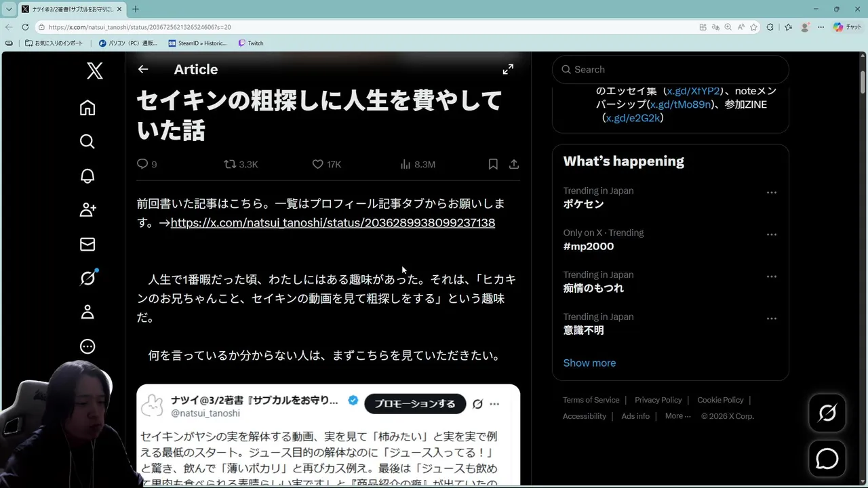Open Twitch bookmark
The image size is (868, 488).
pos(251,43)
